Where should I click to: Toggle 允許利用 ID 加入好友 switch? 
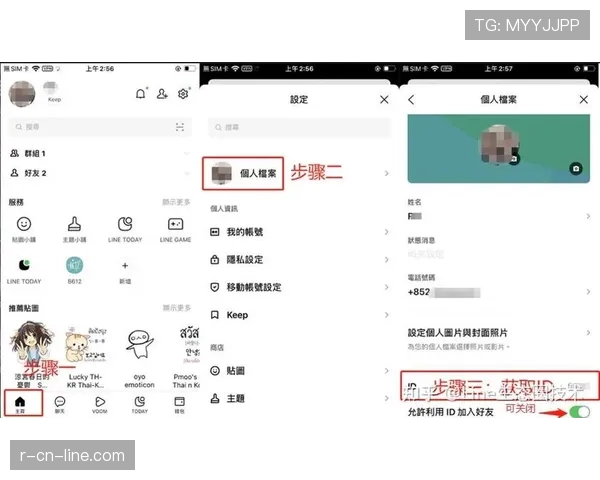(x=579, y=412)
